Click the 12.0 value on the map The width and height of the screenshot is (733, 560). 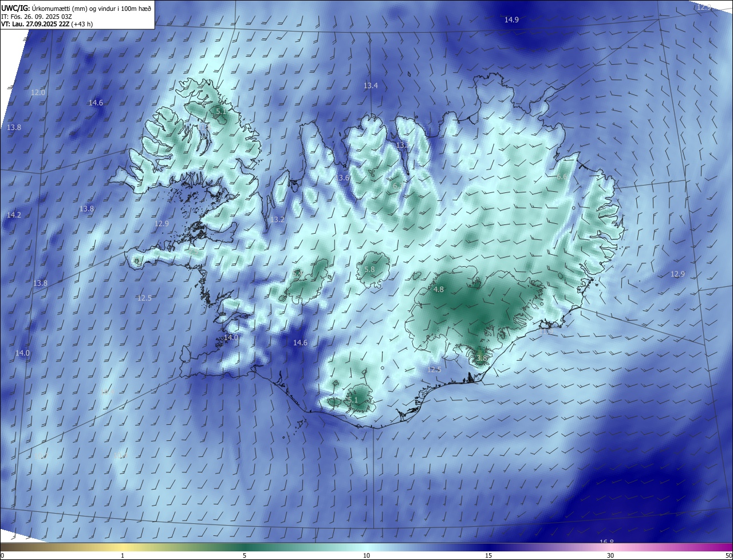(38, 92)
